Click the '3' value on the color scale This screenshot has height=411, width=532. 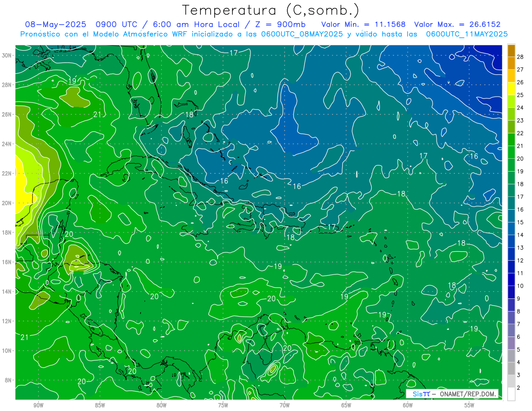click(x=519, y=375)
